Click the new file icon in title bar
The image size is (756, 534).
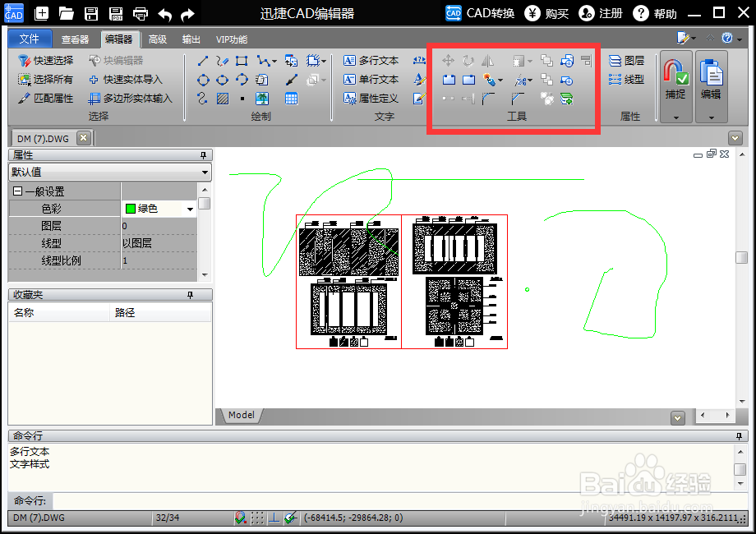click(x=41, y=13)
